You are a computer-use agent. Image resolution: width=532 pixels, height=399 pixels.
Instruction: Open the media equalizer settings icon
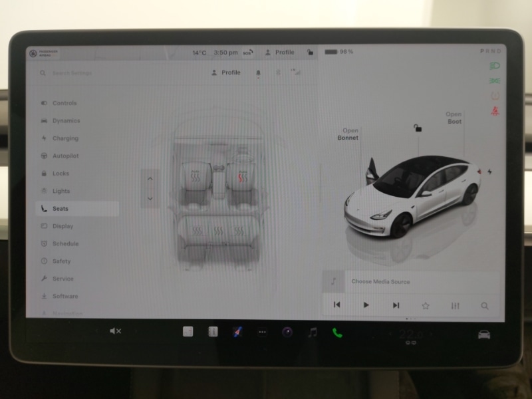pos(455,306)
